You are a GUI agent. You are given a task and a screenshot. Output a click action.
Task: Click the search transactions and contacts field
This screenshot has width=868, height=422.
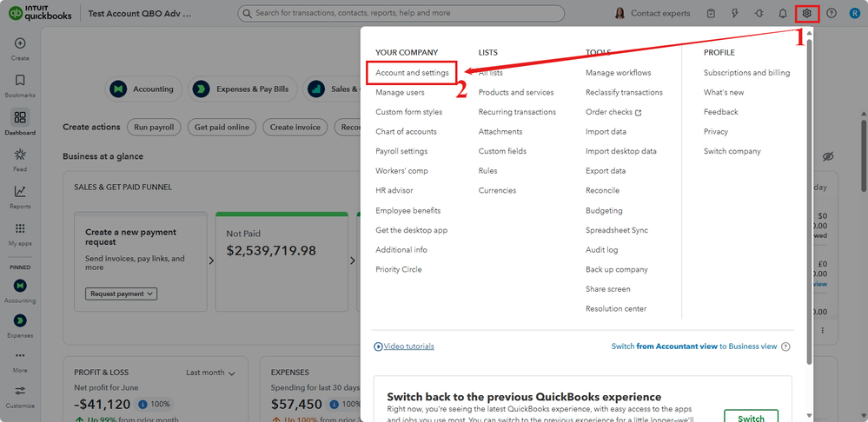tap(401, 13)
